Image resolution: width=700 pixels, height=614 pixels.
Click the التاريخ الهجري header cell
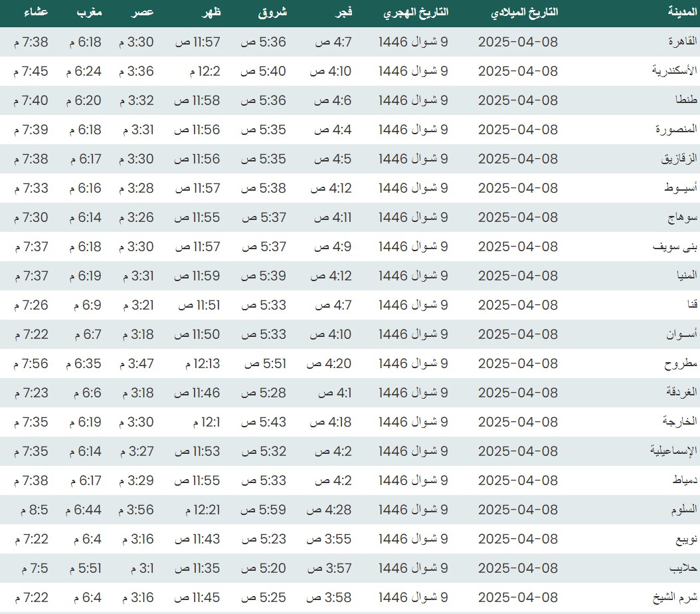416,12
